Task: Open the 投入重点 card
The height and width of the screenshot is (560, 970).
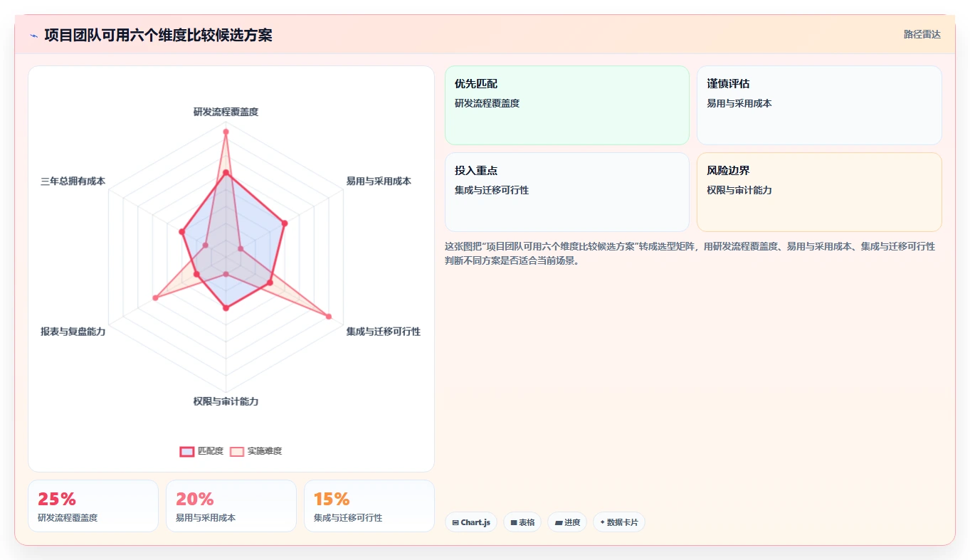Action: [567, 192]
